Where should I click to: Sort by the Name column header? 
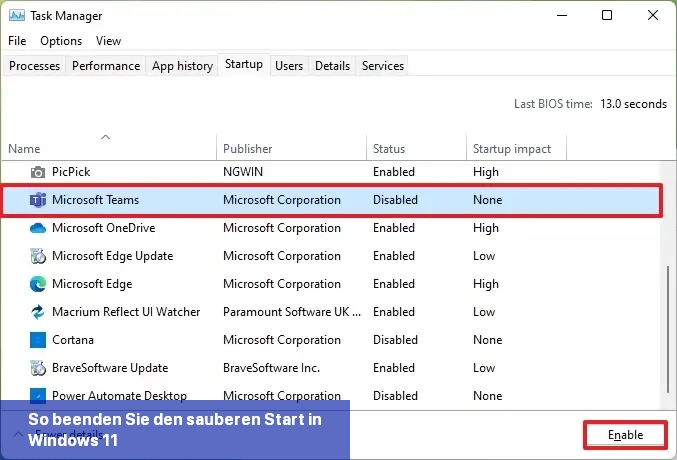click(x=24, y=149)
